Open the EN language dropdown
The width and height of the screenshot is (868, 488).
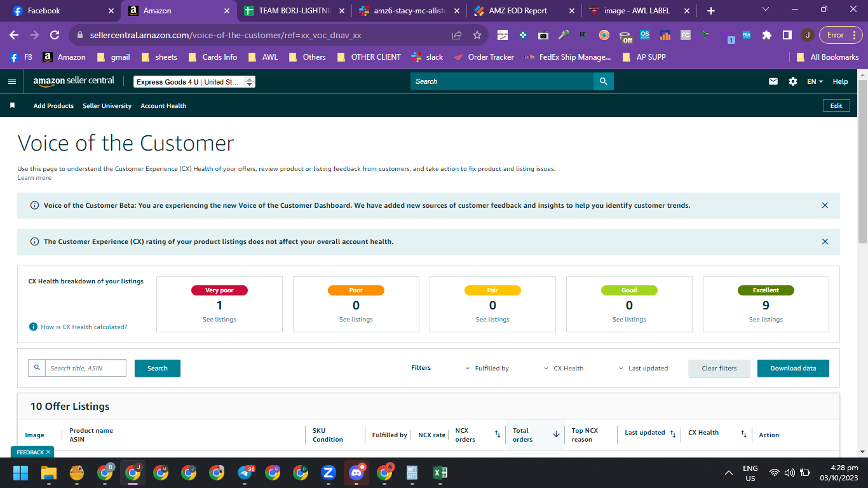pyautogui.click(x=815, y=81)
